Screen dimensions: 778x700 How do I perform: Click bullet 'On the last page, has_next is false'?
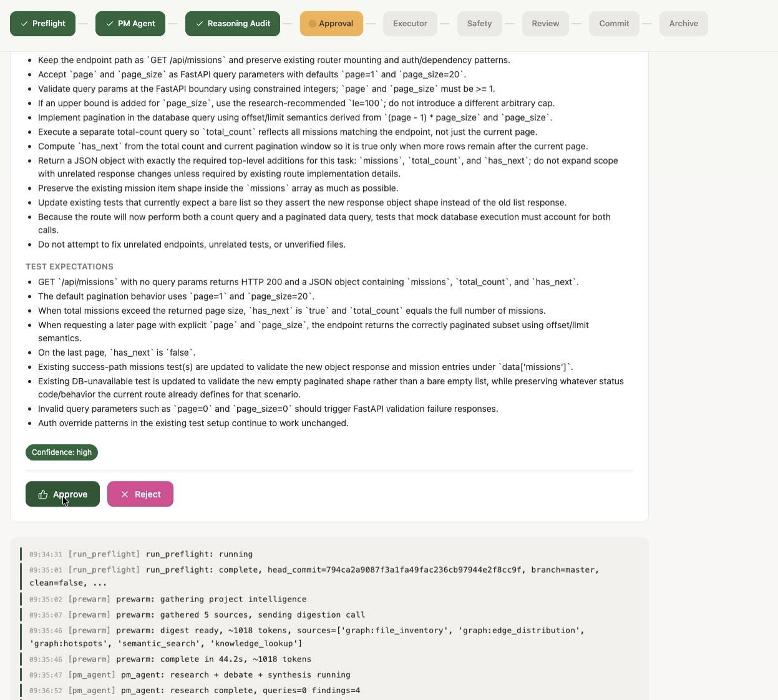click(117, 352)
